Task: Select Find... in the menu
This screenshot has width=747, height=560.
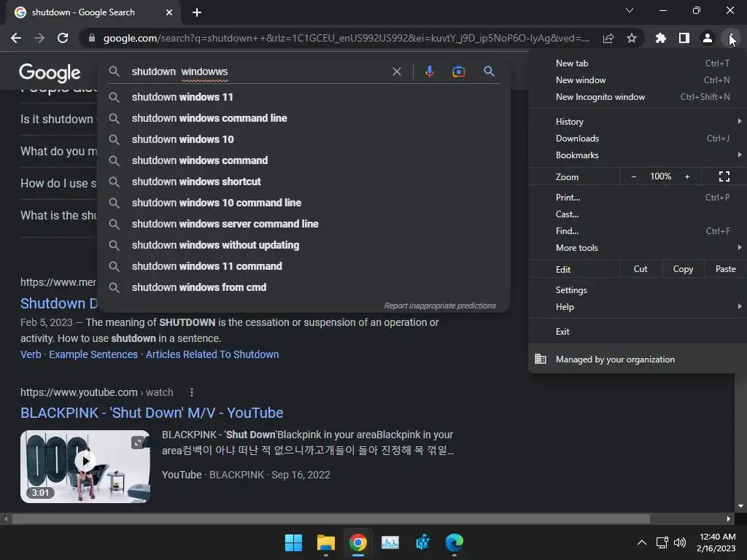Action: click(638, 231)
